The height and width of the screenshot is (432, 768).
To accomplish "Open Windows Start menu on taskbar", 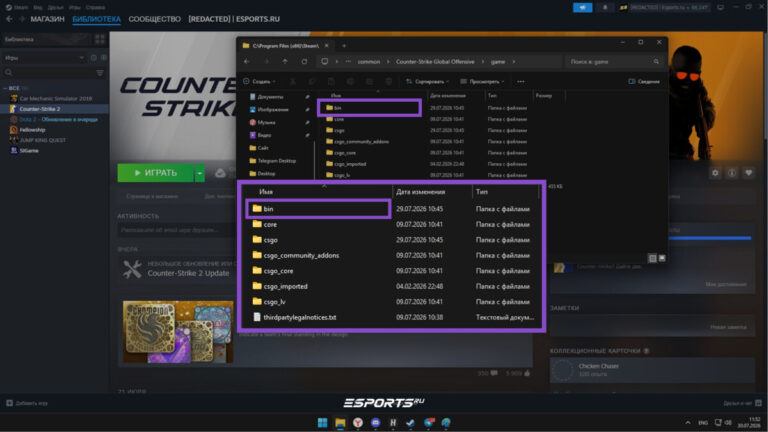I will click(322, 422).
